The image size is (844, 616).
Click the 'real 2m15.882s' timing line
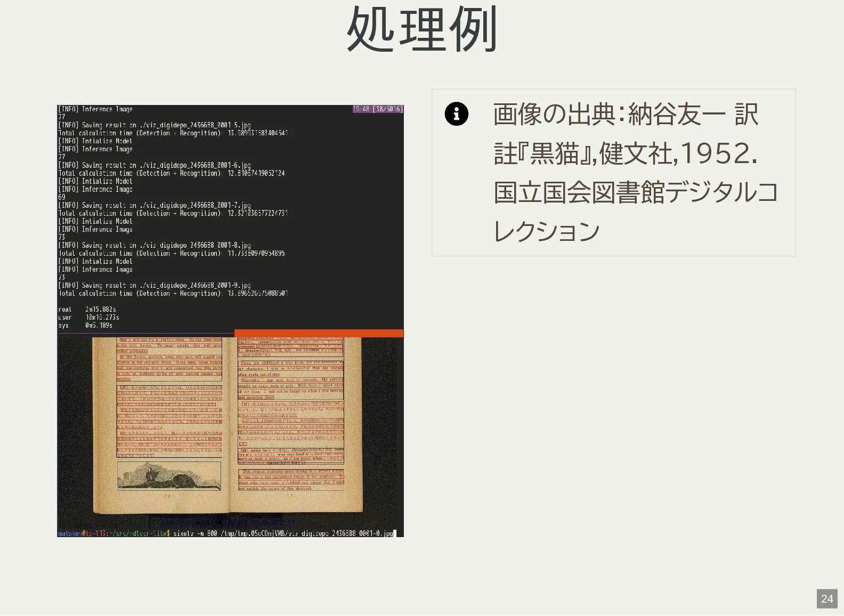click(87, 310)
